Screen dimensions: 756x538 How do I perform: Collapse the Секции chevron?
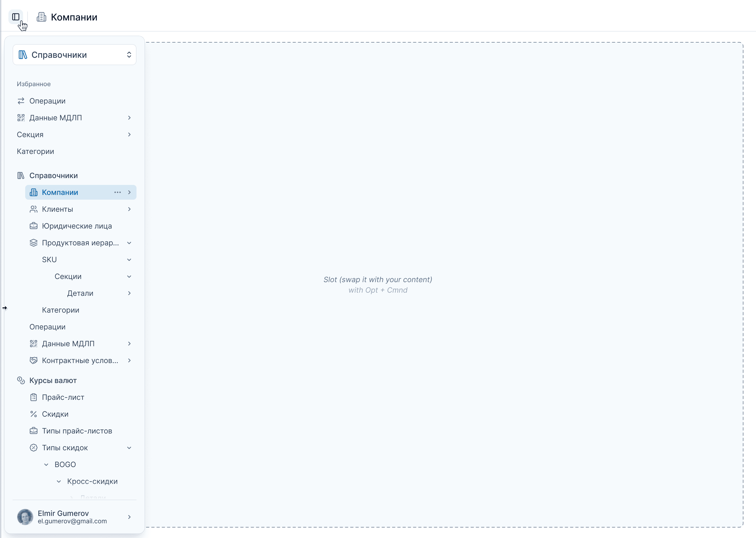pyautogui.click(x=129, y=277)
